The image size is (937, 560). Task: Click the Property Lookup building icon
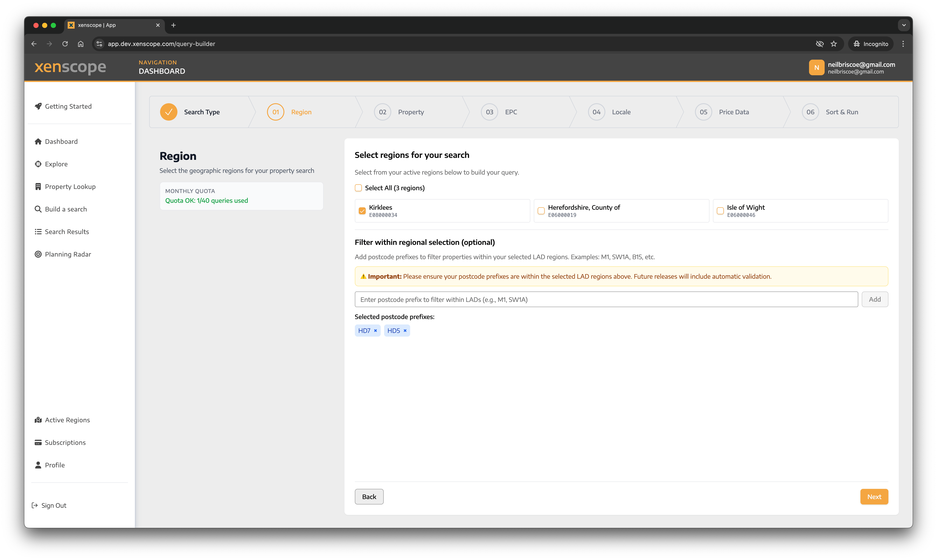pos(38,187)
